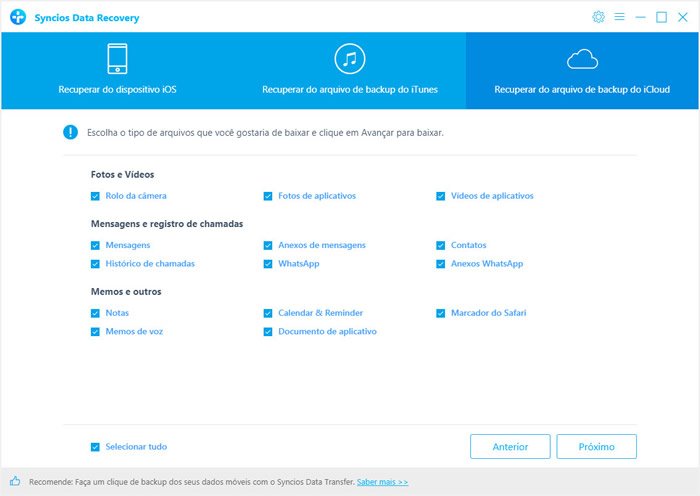700x496 pixels.
Task: Switch to Recuperar do dispositivo iOS tab
Action: (117, 71)
